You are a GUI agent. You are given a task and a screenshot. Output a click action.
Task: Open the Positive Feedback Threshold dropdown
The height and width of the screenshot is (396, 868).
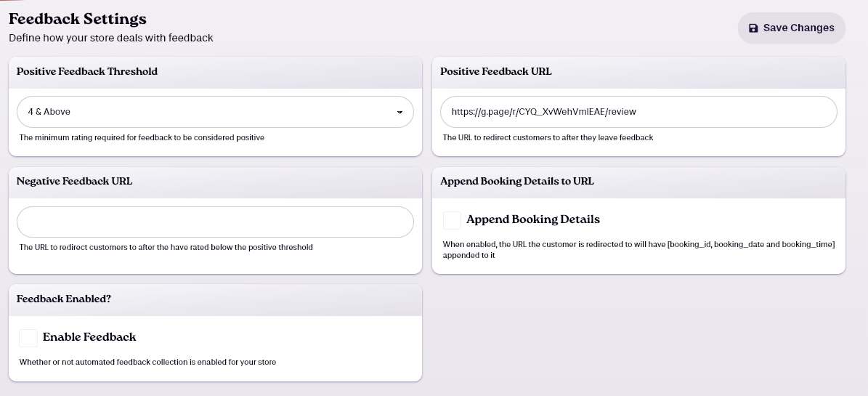pos(215,112)
